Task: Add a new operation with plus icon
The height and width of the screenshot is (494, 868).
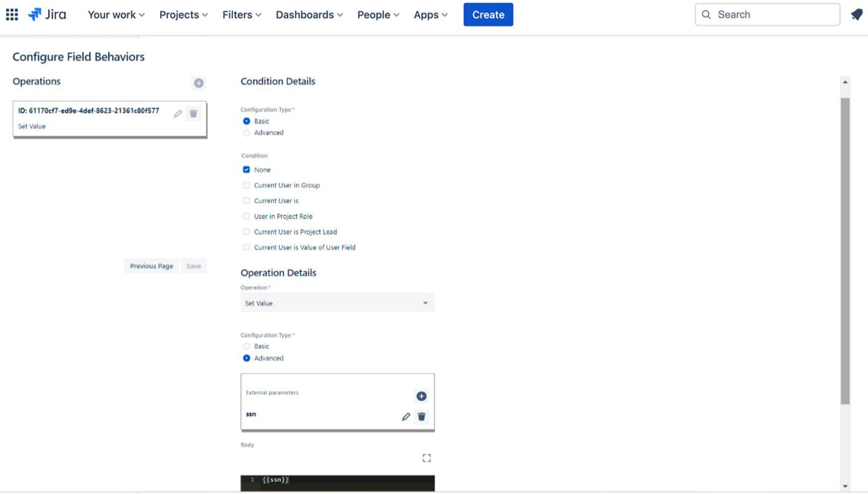Action: tap(198, 83)
